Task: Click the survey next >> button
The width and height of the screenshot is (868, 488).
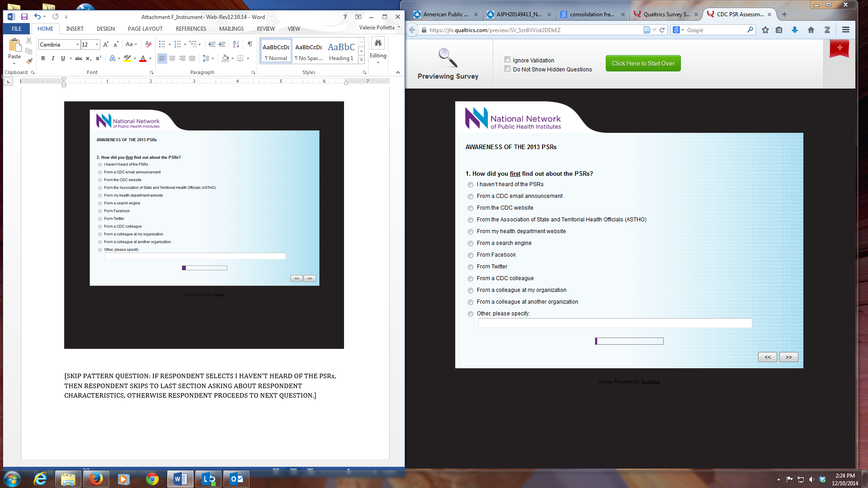Action: coord(788,357)
